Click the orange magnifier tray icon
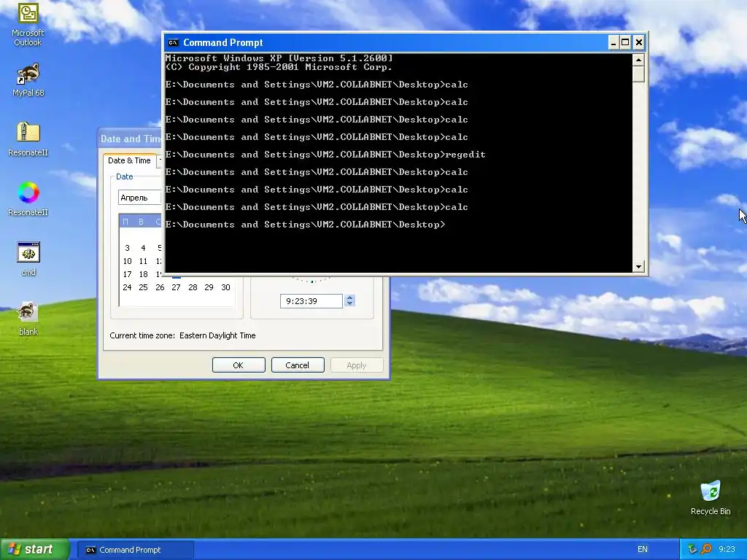The image size is (747, 560). [706, 549]
